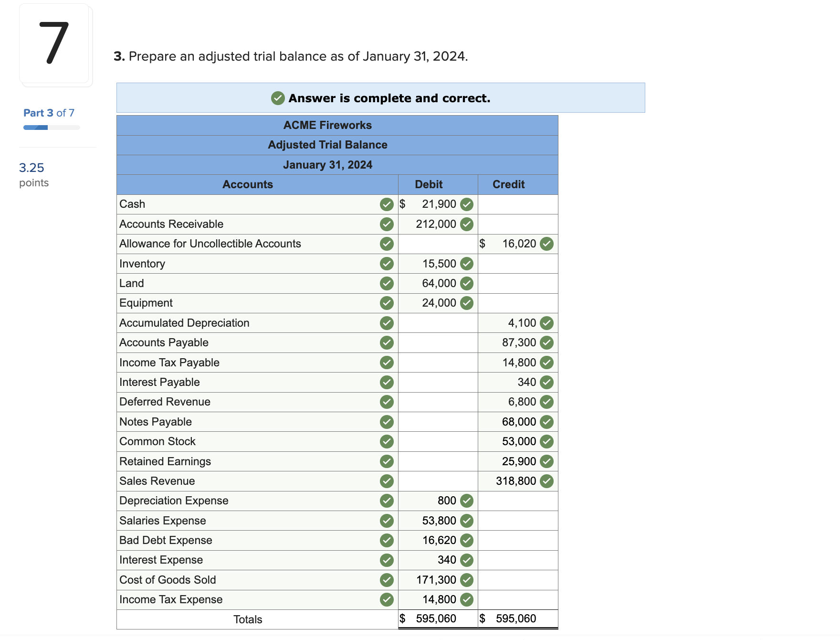Click the "January 31, 2024" table date heading
840x640 pixels.
pyautogui.click(x=327, y=165)
